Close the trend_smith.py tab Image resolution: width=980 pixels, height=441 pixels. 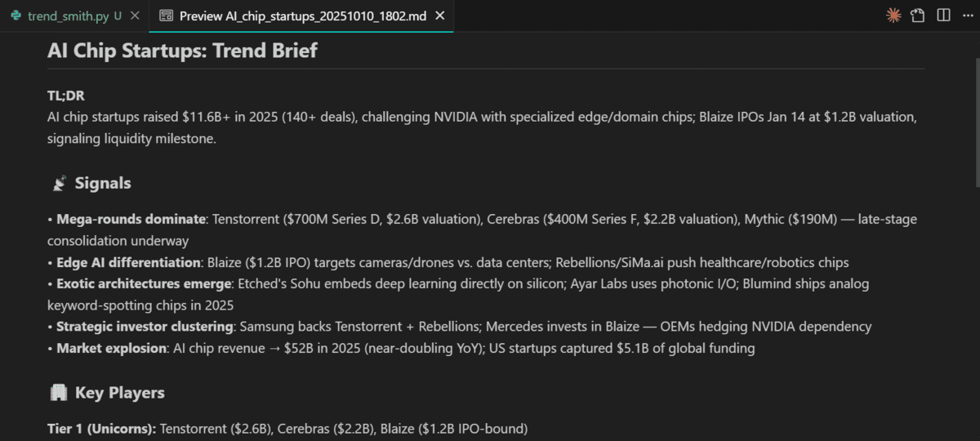136,16
